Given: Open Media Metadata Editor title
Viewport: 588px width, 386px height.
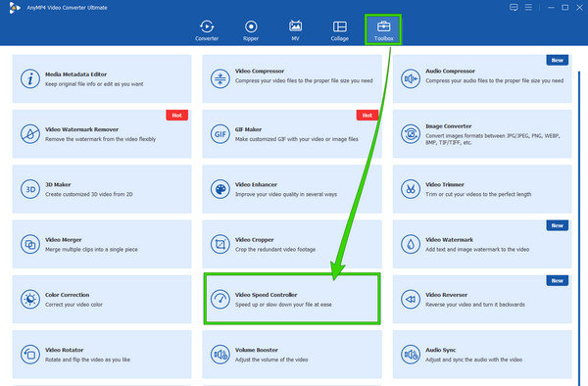Looking at the screenshot, I should (x=75, y=74).
